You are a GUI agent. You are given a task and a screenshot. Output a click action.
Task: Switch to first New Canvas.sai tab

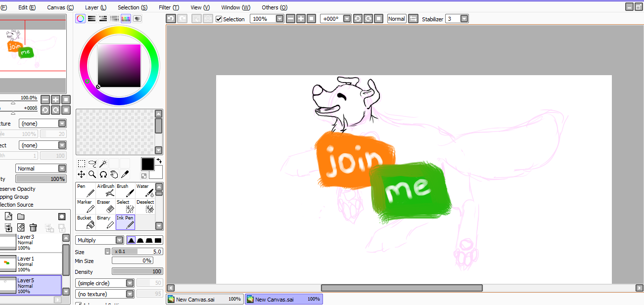[x=204, y=299]
